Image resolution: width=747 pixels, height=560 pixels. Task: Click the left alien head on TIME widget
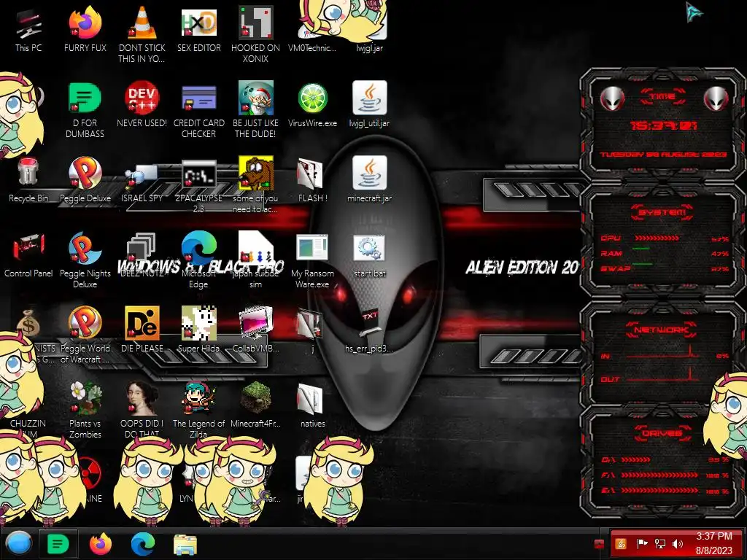tap(612, 99)
